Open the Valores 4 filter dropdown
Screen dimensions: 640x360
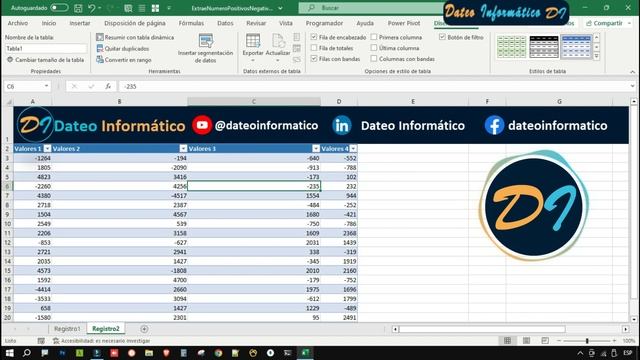point(353,149)
